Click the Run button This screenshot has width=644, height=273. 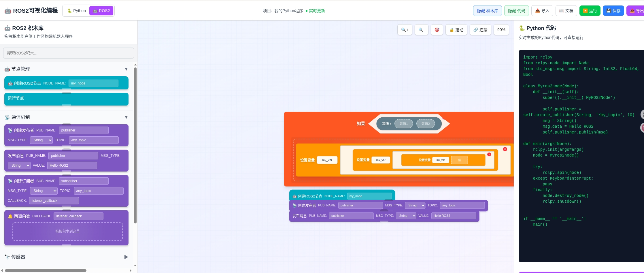(590, 11)
